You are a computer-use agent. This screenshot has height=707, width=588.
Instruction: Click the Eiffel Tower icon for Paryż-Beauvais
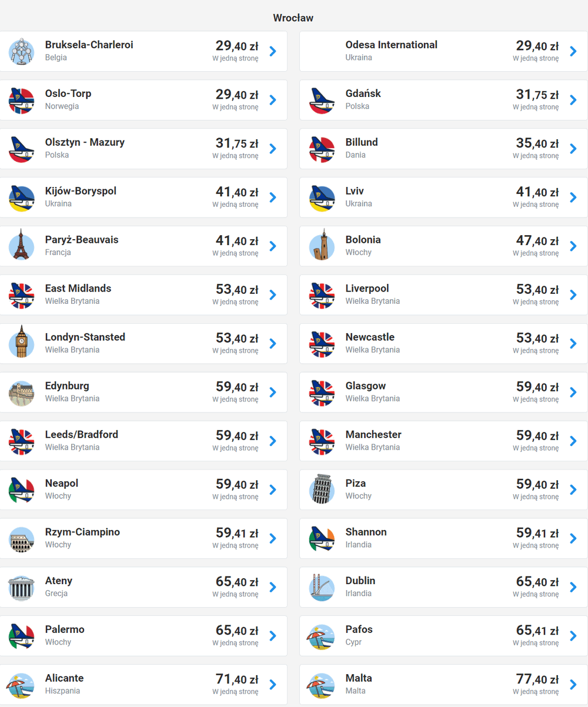(22, 244)
